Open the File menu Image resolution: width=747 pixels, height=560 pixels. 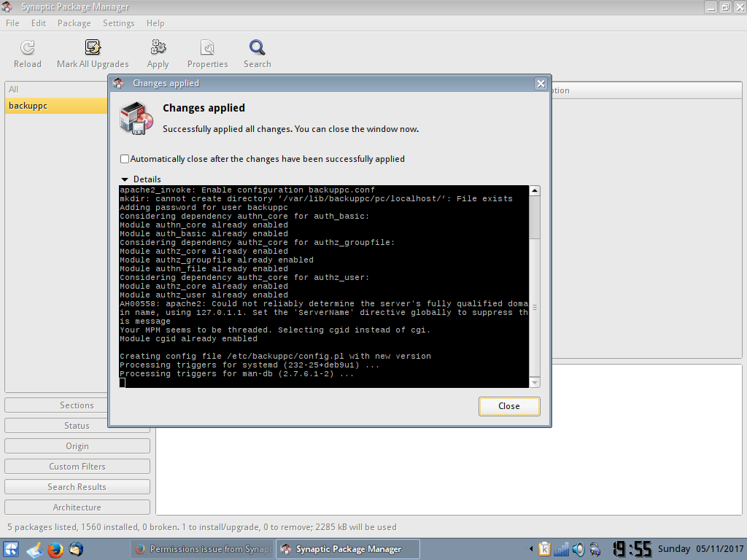13,23
